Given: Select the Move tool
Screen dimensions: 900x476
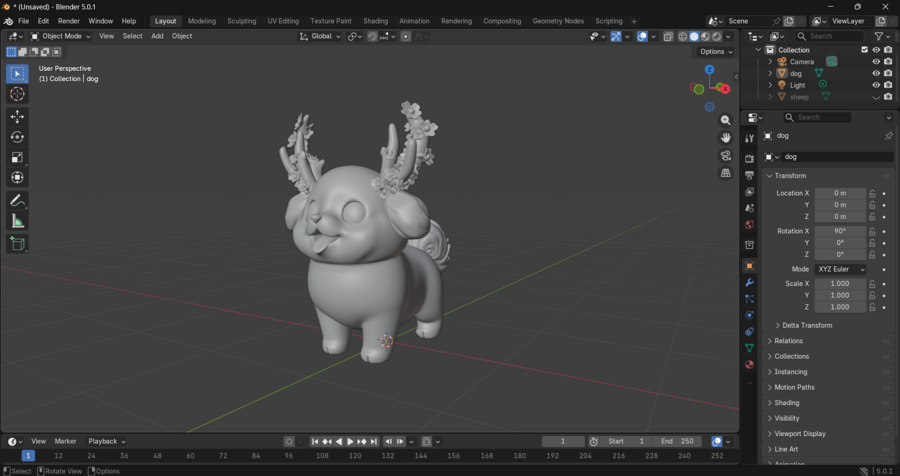Looking at the screenshot, I should (17, 117).
